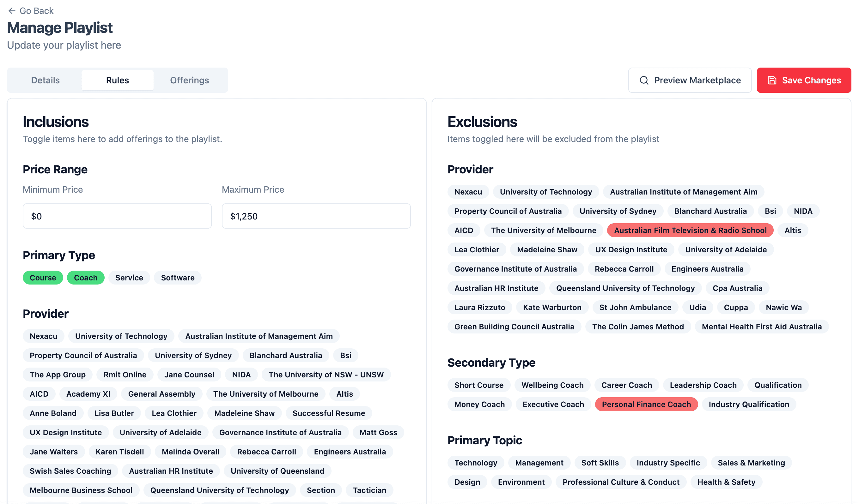Open the Offerings tab
Image resolution: width=859 pixels, height=504 pixels.
pos(189,80)
